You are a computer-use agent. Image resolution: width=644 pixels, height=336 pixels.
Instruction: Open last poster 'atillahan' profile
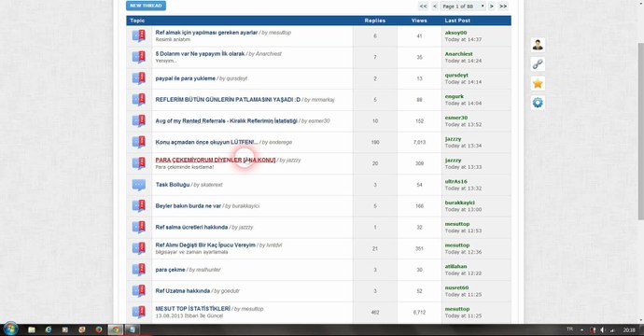pos(455,266)
